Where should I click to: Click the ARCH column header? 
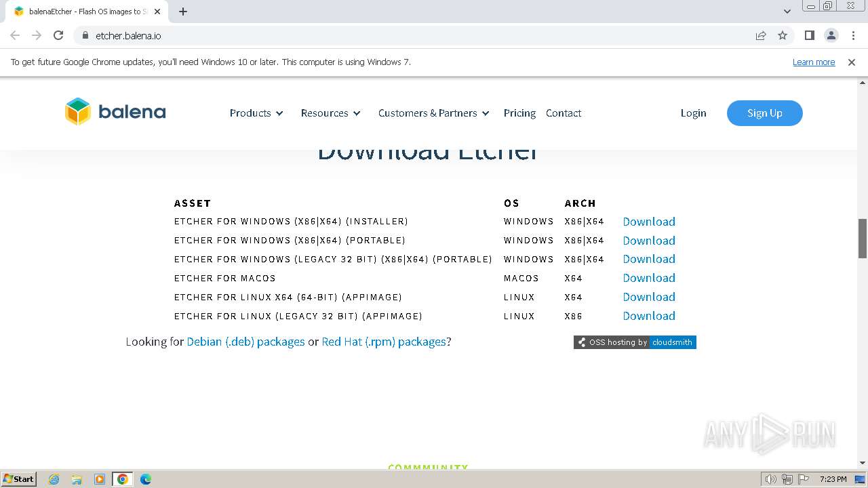(x=580, y=203)
